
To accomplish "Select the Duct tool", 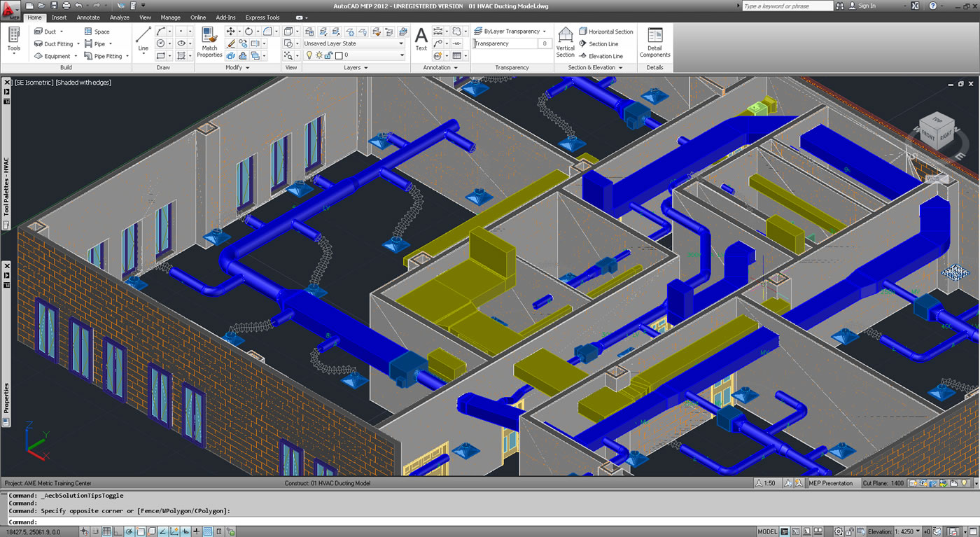I will [x=49, y=32].
